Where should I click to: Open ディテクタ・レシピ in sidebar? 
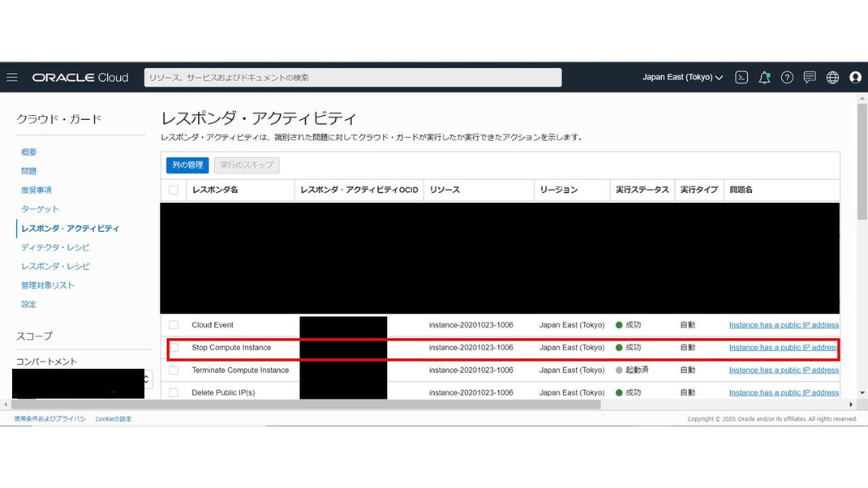pyautogui.click(x=55, y=247)
